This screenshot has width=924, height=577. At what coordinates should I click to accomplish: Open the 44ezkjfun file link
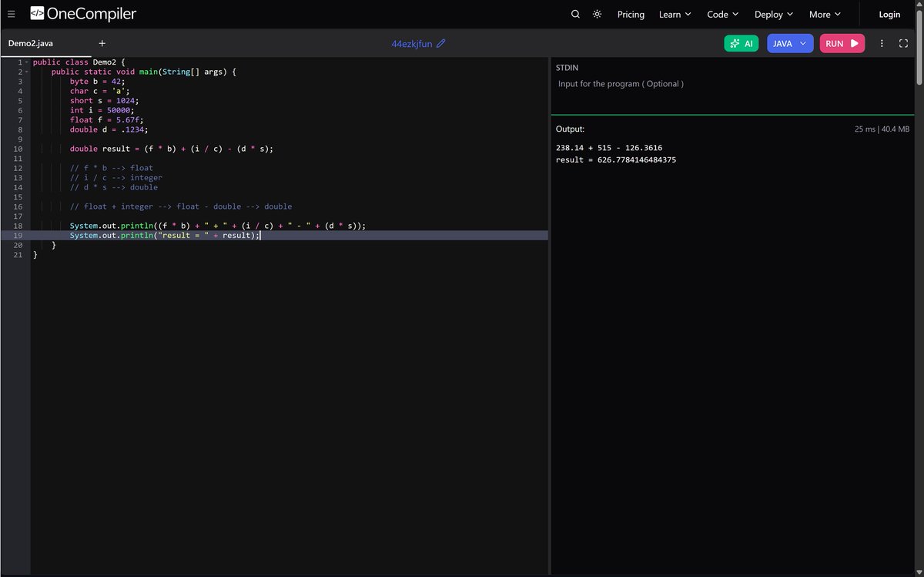click(x=413, y=44)
